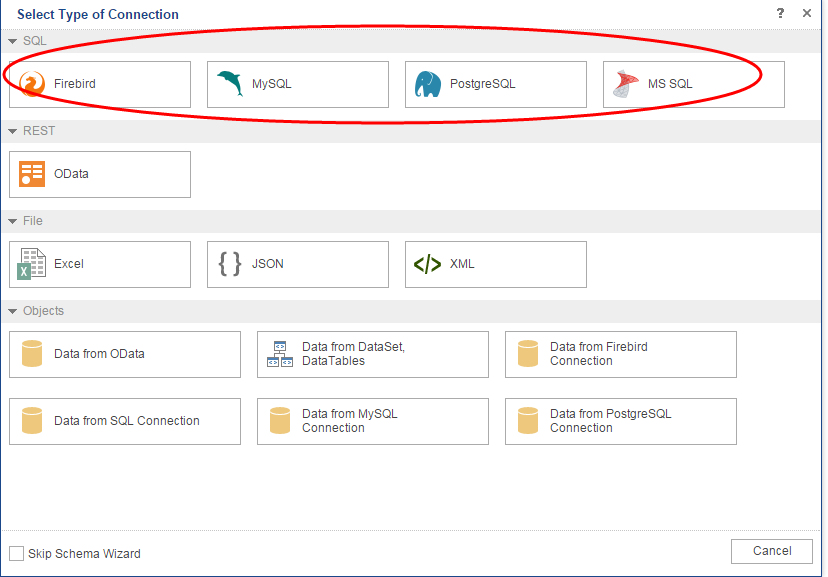The width and height of the screenshot is (828, 577).
Task: Choose the MySQL label
Action: pyautogui.click(x=271, y=84)
